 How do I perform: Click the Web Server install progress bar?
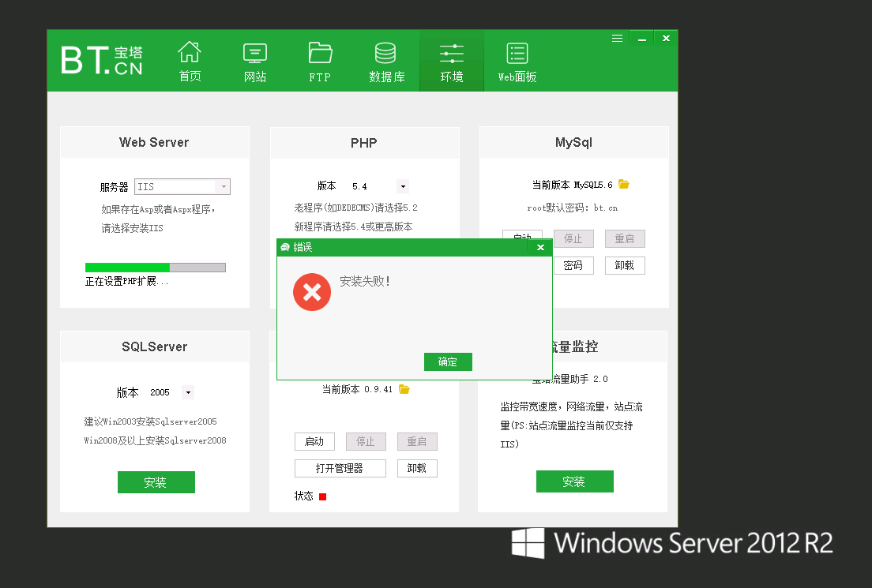[155, 268]
